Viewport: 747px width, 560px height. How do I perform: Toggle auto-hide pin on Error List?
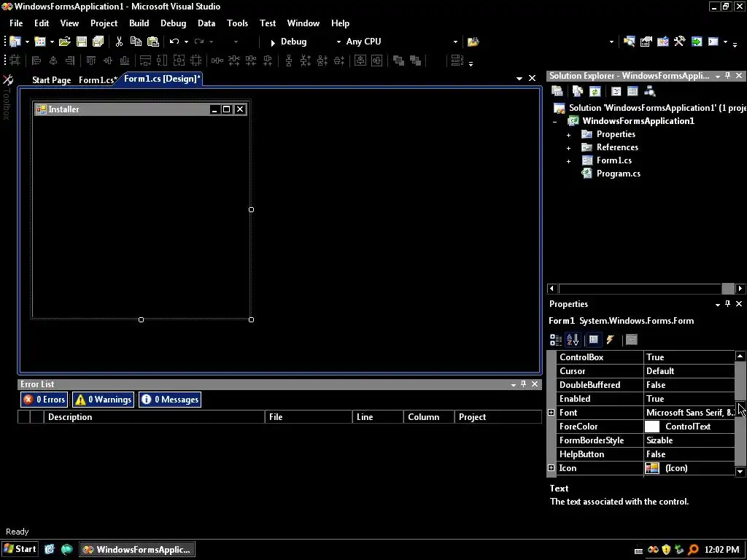point(524,384)
